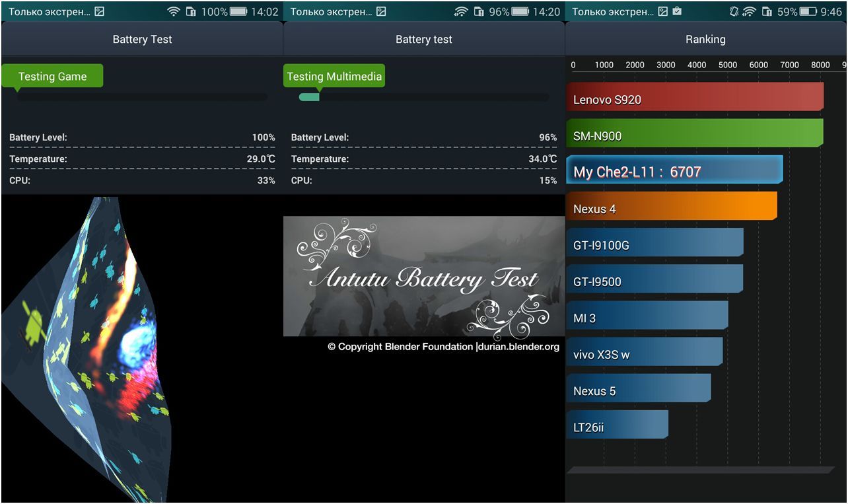The image size is (848, 504).
Task: Tap the Ranking screen title
Action: click(x=705, y=40)
